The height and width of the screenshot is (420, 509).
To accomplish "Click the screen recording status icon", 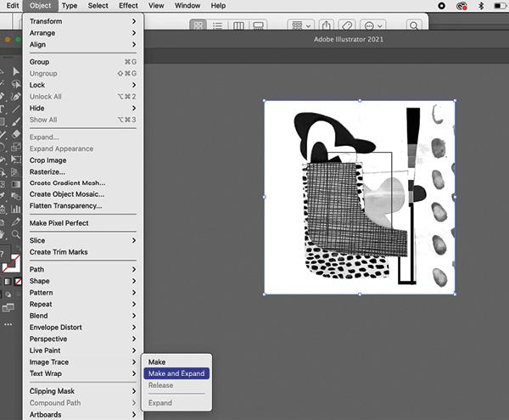I will pos(441,6).
